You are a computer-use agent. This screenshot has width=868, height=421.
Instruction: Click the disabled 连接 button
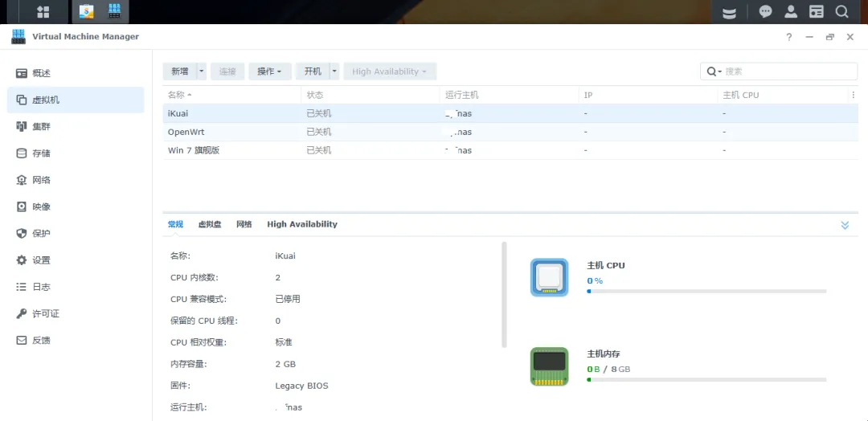click(227, 72)
